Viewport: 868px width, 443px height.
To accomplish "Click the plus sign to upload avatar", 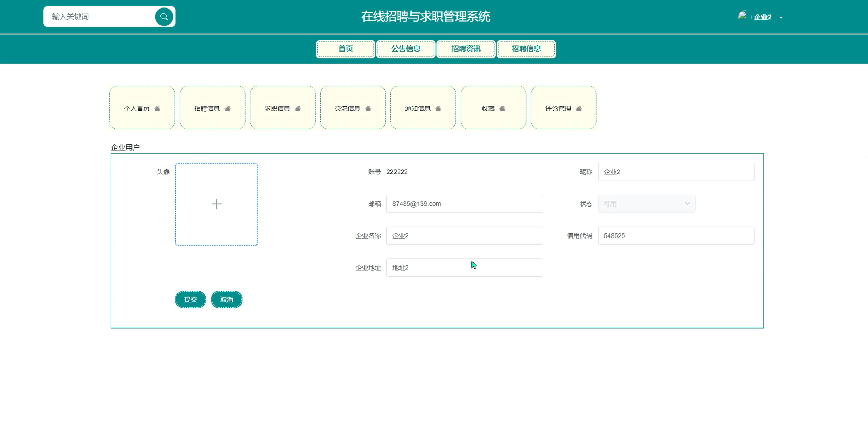I will [x=217, y=204].
